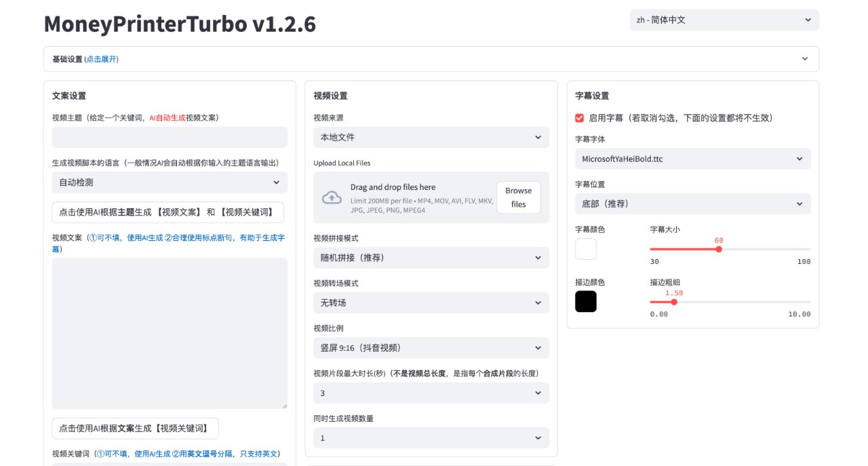The width and height of the screenshot is (868, 466).
Task: Open the 视频比例 竖屏 9:16 dropdown
Action: 431,348
